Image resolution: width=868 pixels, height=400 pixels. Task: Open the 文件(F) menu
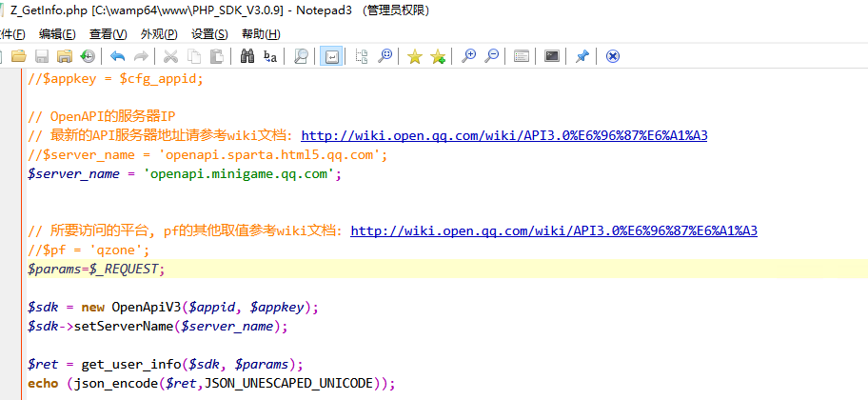click(12, 33)
